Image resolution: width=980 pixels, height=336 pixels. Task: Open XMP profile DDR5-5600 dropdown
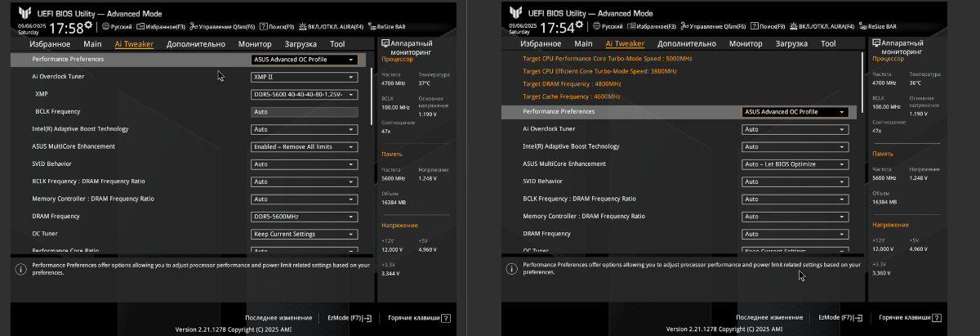click(x=304, y=94)
